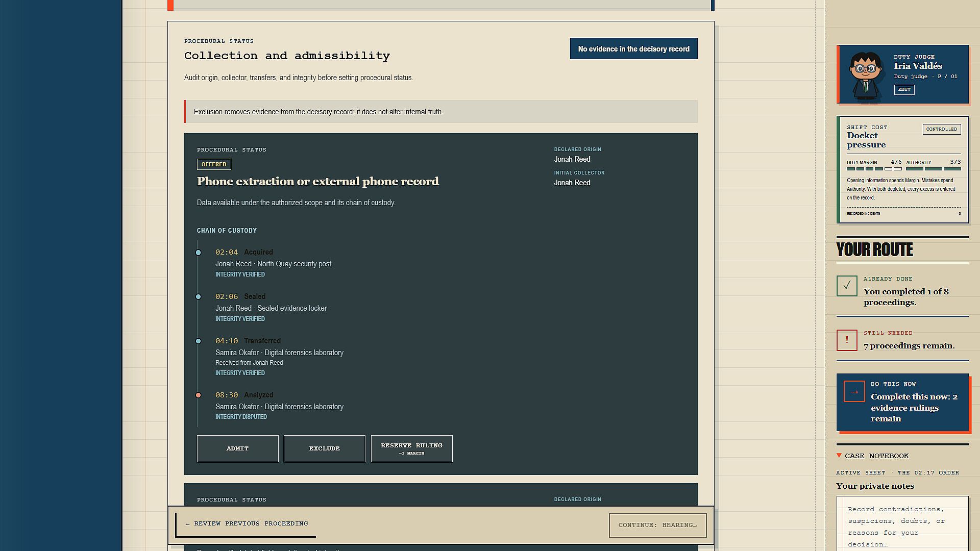Select the 04:10 Transferred custody marker dot
980x551 pixels.
[x=199, y=341]
